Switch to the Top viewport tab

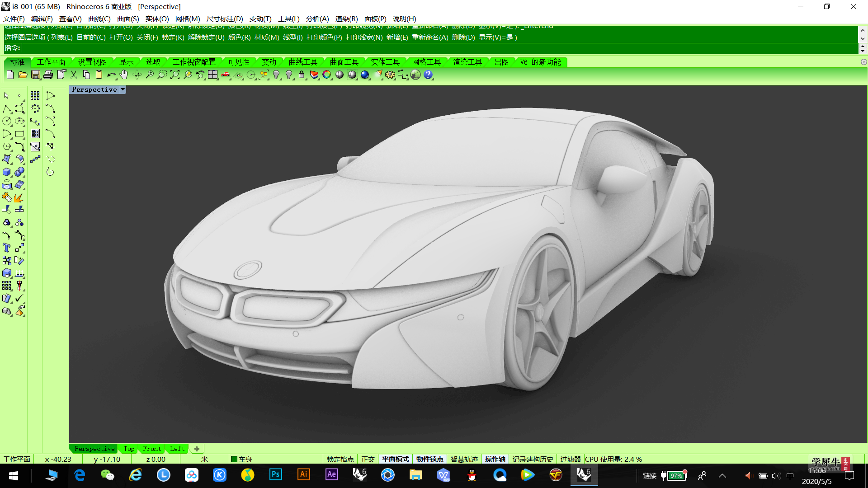pyautogui.click(x=129, y=449)
